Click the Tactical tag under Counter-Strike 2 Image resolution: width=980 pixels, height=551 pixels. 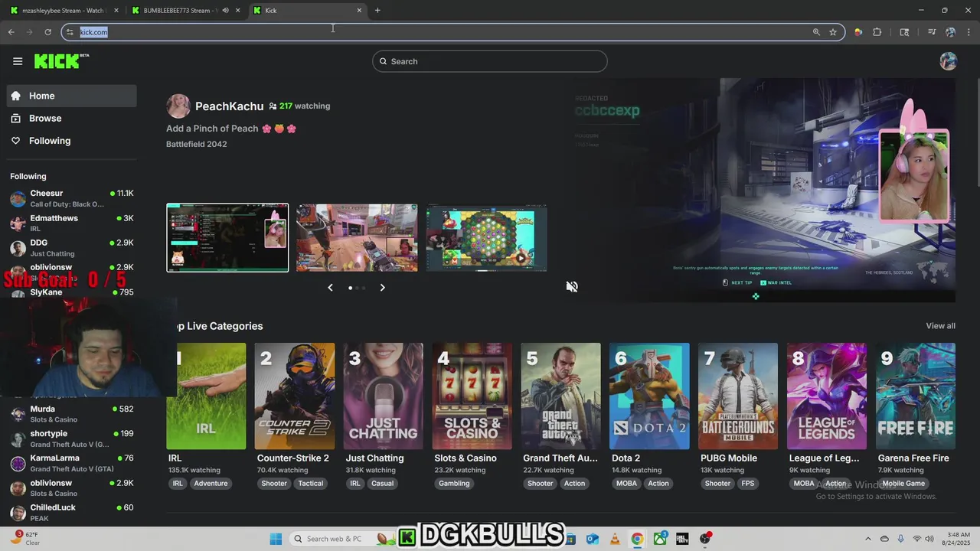pos(311,484)
